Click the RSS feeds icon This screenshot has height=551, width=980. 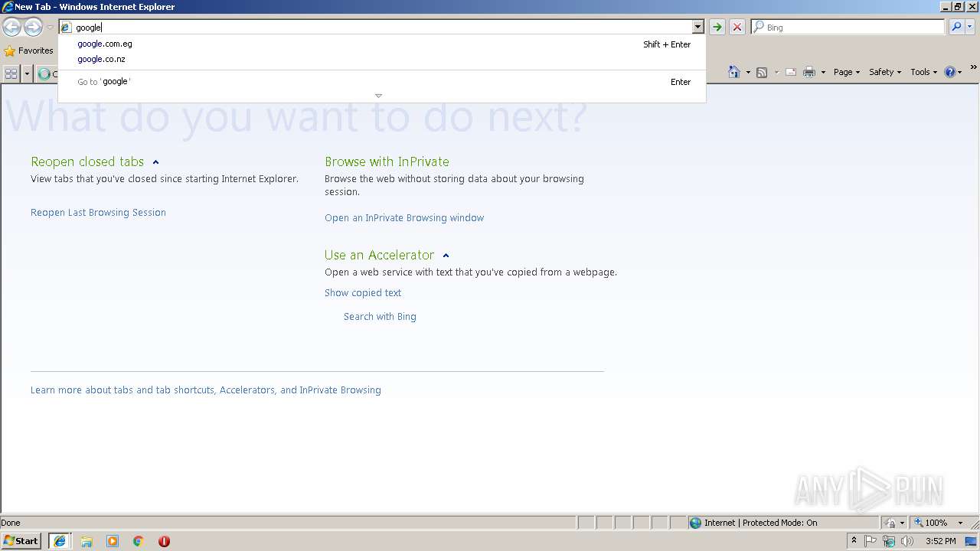point(762,72)
